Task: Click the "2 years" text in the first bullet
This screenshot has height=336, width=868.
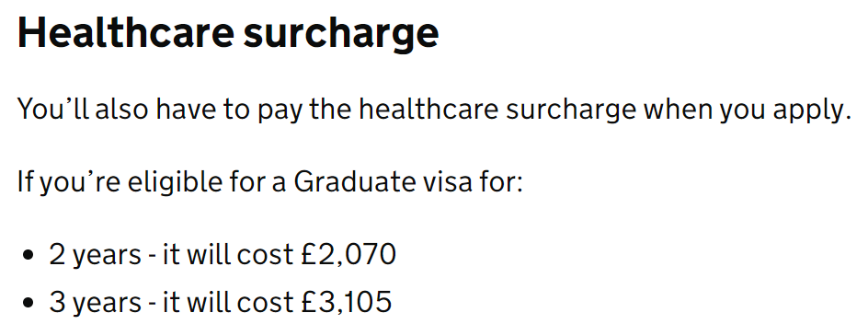Action: click(x=96, y=256)
